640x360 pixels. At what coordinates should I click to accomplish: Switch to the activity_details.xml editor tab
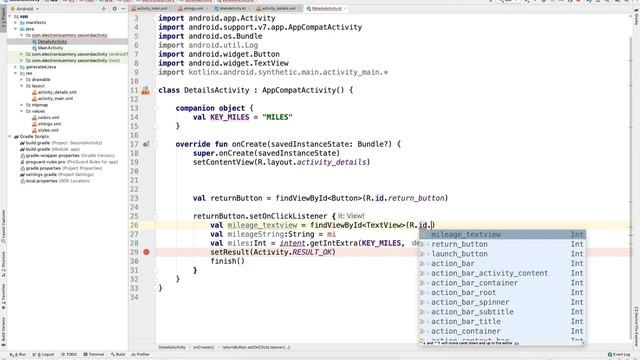[278, 8]
